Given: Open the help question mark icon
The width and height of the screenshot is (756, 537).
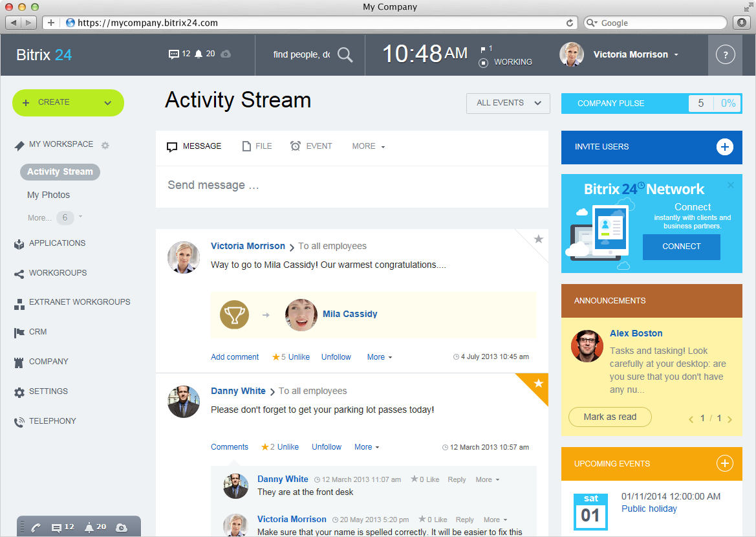Looking at the screenshot, I should (725, 54).
